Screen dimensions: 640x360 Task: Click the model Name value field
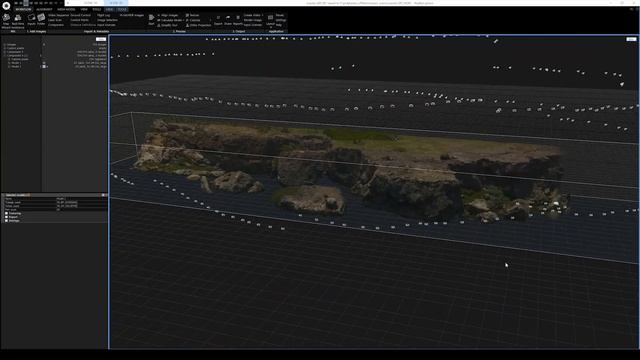pos(82,198)
